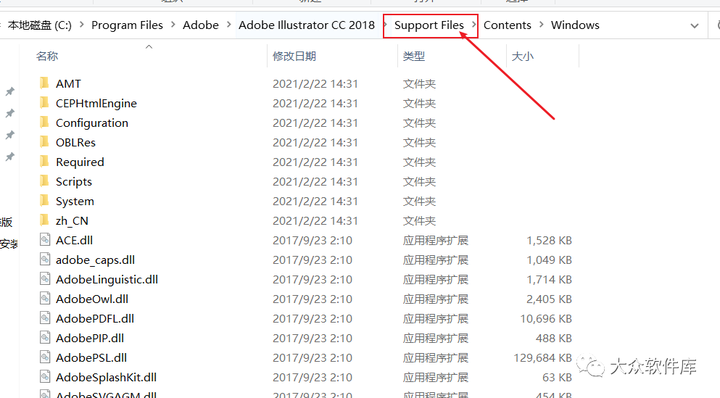This screenshot has height=398, width=720.
Task: Select the AdobeOwl.dll file icon
Action: click(x=45, y=298)
